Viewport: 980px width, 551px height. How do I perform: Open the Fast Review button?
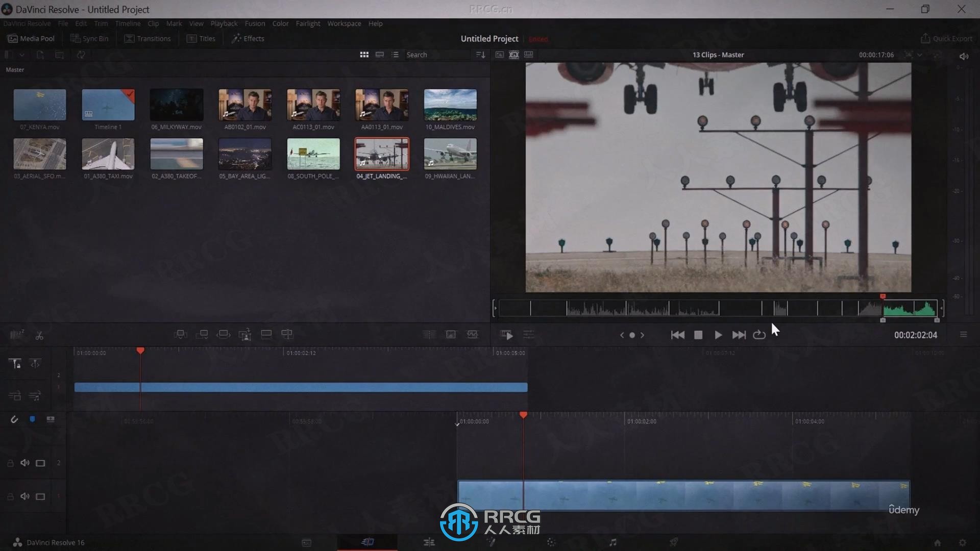[507, 335]
